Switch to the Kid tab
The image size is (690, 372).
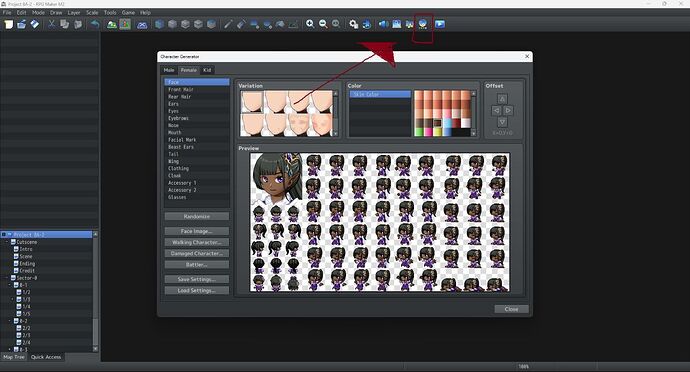207,70
